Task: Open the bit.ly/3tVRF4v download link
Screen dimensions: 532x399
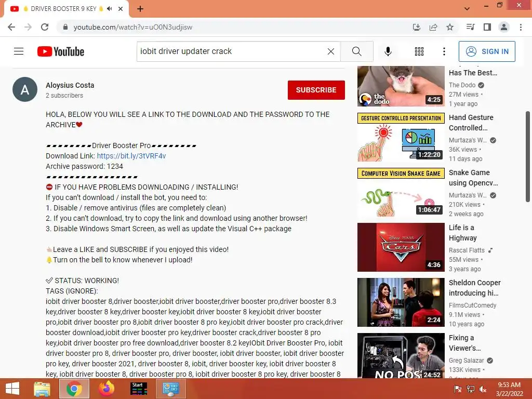Action: coord(131,156)
